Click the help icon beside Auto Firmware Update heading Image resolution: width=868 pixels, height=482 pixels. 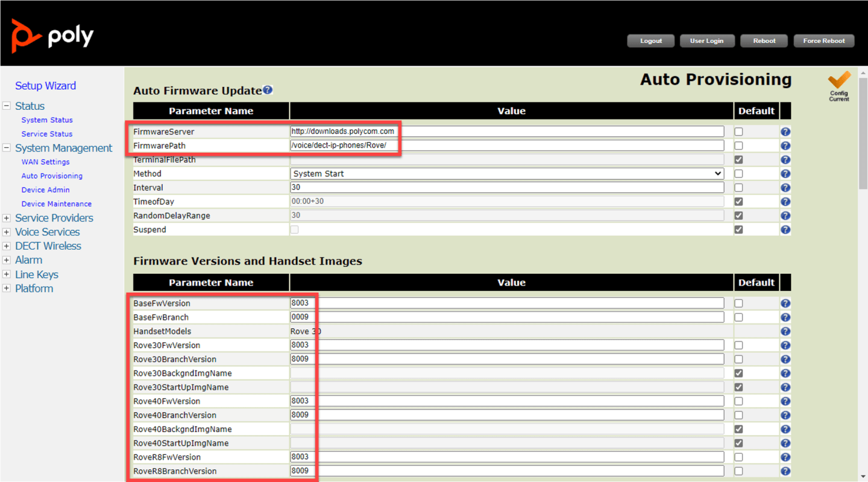[268, 89]
